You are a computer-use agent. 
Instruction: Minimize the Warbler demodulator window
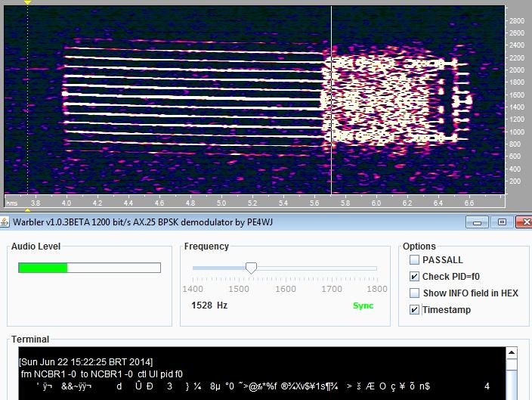click(478, 222)
